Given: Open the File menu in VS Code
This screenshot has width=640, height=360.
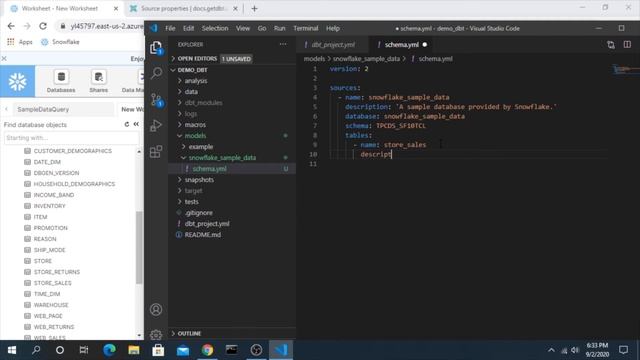Looking at the screenshot, I should 170,29.
